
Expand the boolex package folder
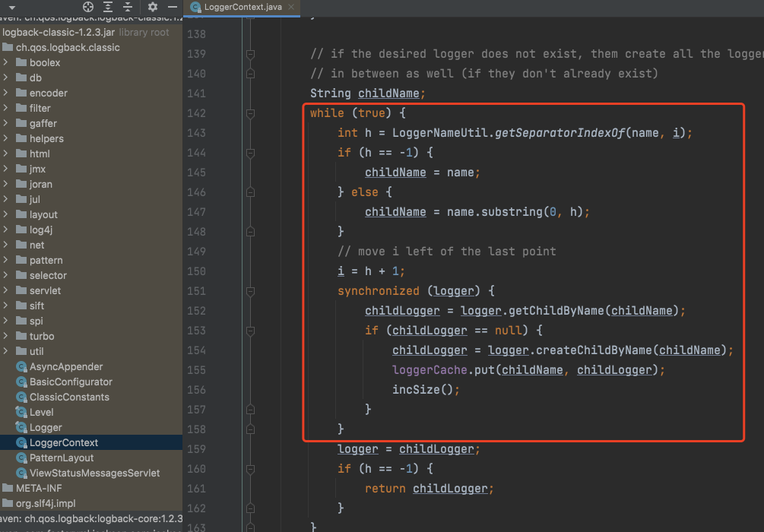5,62
